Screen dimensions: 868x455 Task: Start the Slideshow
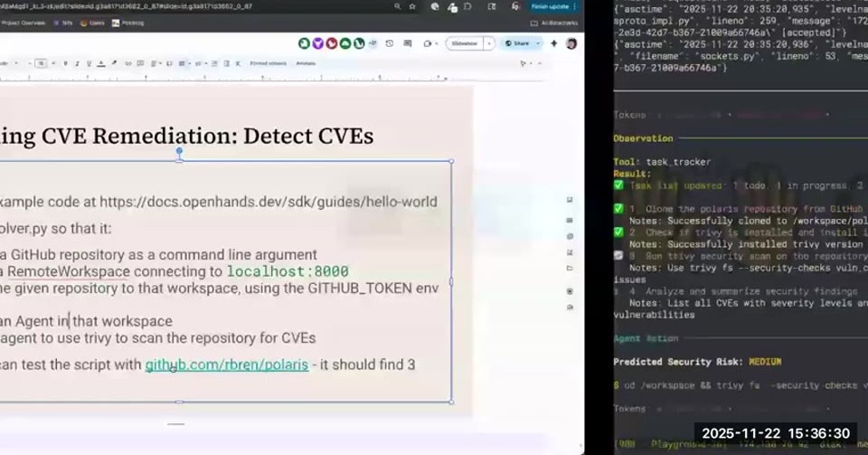click(x=465, y=43)
